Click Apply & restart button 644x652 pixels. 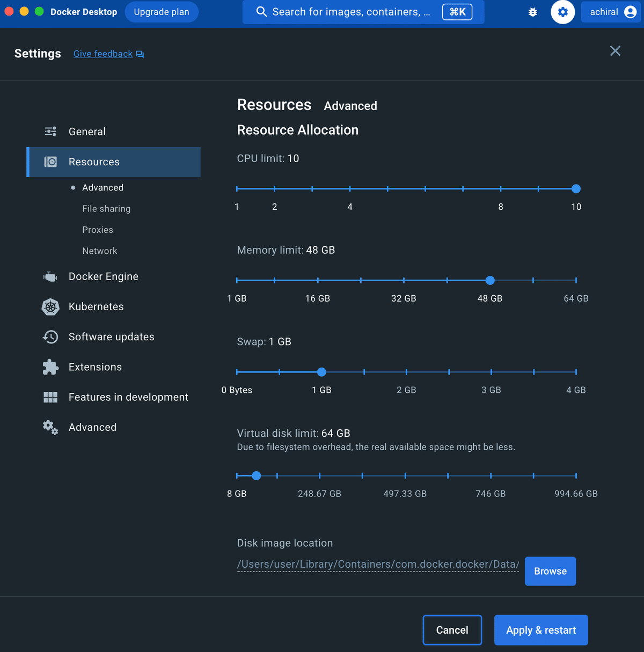[x=541, y=630]
